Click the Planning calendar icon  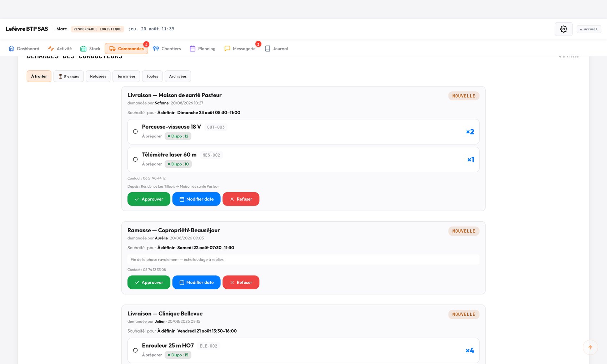[x=192, y=49]
